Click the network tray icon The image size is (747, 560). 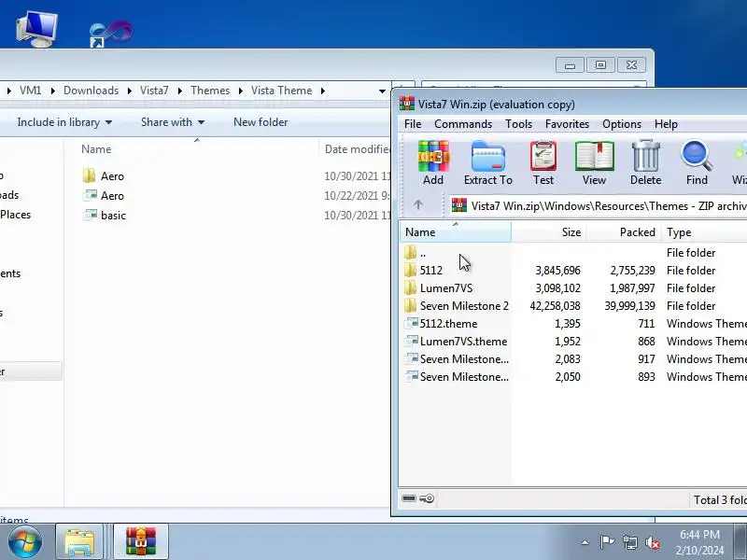629,542
